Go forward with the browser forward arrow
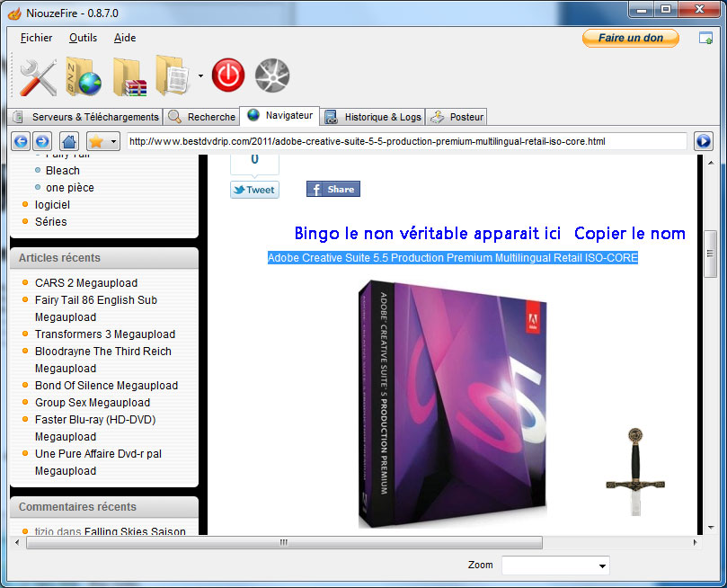 [x=42, y=141]
